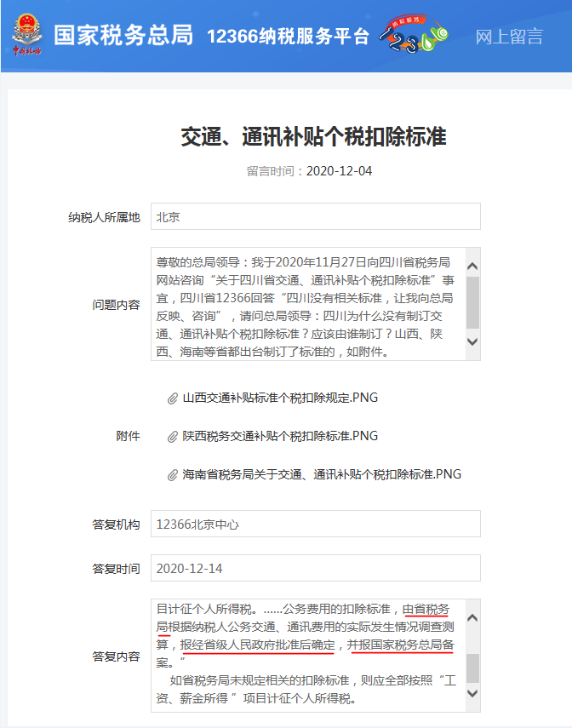Click up arrow of 问题内容 scrollbar

click(472, 266)
